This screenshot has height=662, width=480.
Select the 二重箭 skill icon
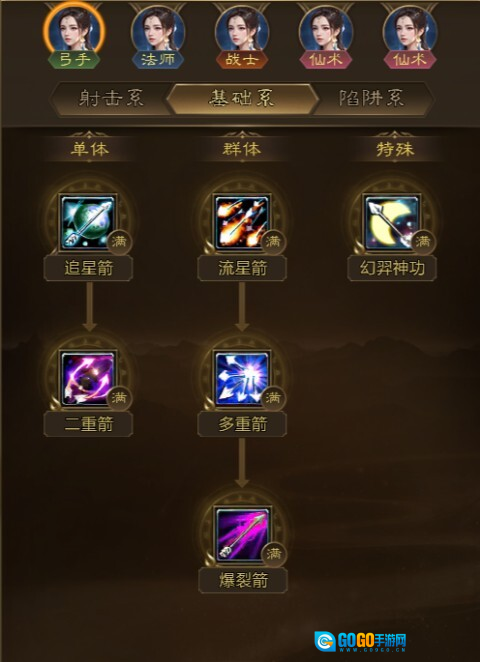tap(88, 379)
